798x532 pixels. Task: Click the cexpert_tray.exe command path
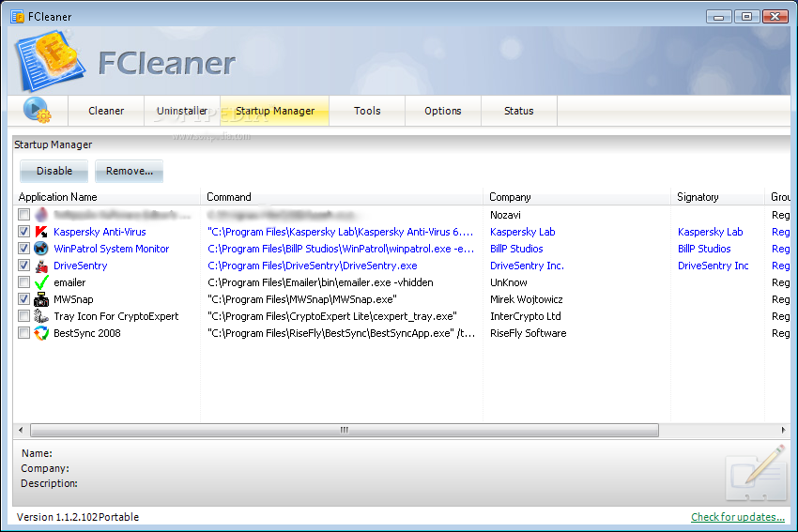tap(332, 316)
